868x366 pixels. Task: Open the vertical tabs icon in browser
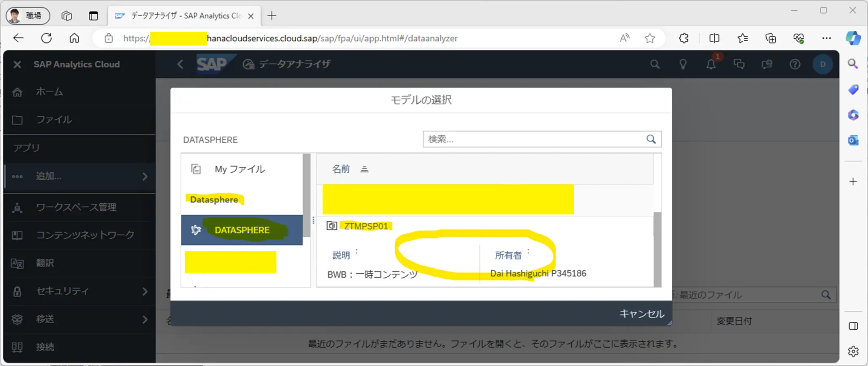click(x=93, y=16)
